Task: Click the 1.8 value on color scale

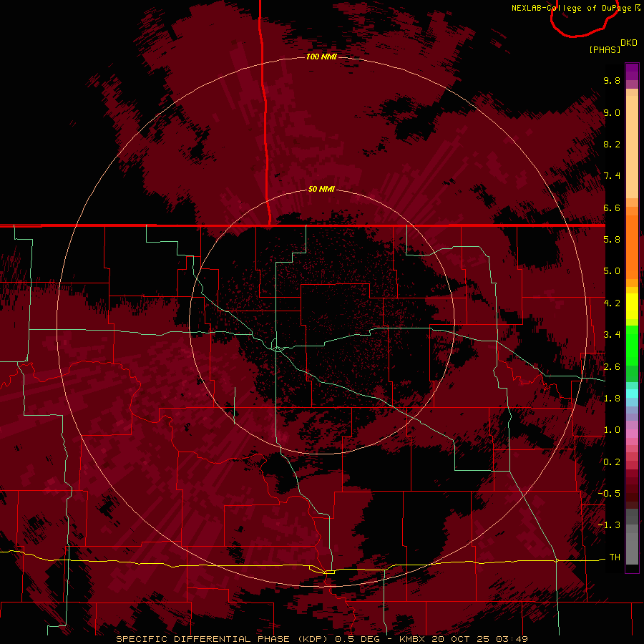Action: point(612,399)
